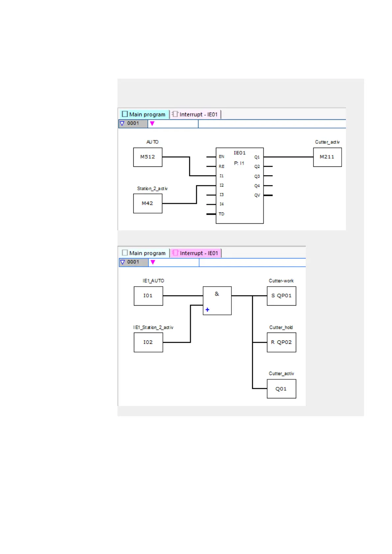
Task: Collapse network 0001 triangle in the lower diagram
Action: click(122, 262)
